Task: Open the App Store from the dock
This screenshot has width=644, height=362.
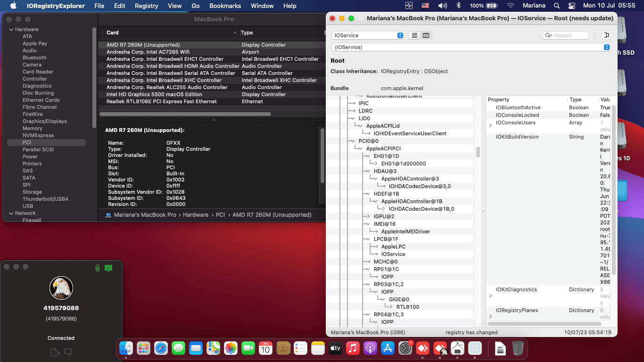Action: pos(388,348)
